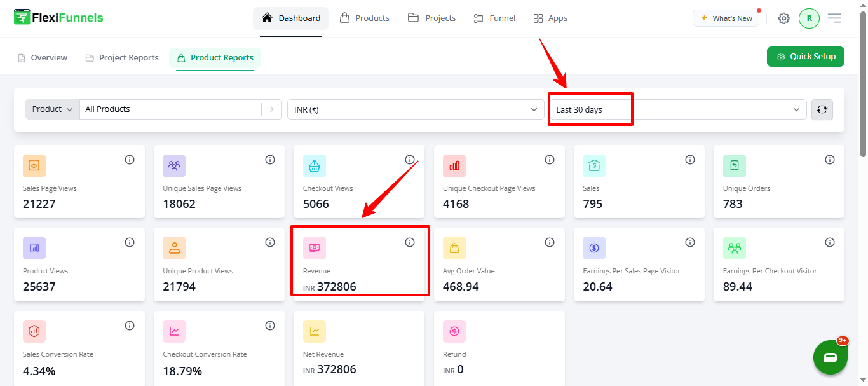Open the green chat support bubble
The width and height of the screenshot is (868, 386).
(831, 357)
